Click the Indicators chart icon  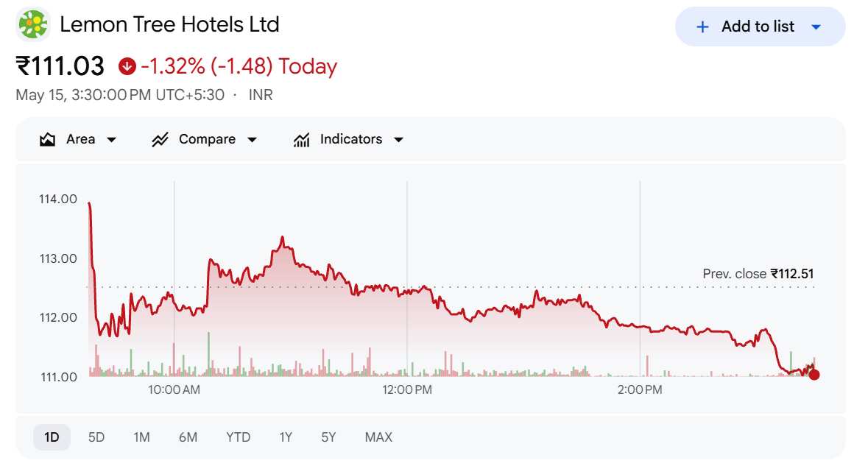click(301, 140)
